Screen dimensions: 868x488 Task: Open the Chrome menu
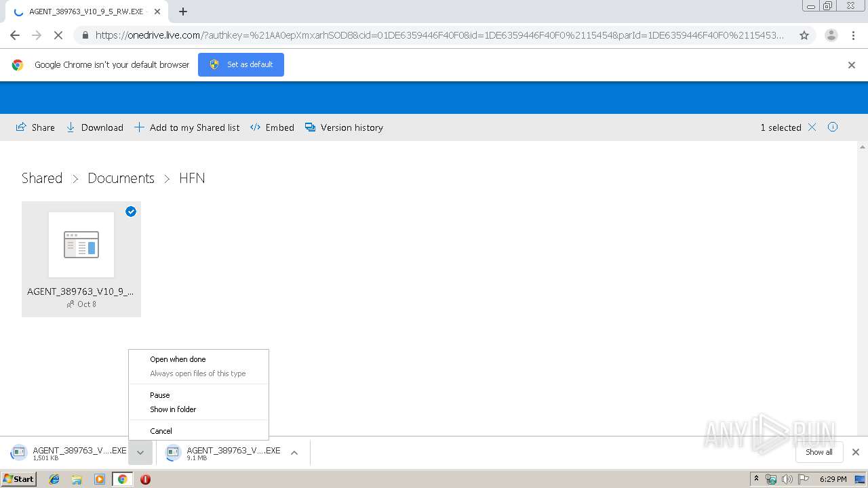854,35
